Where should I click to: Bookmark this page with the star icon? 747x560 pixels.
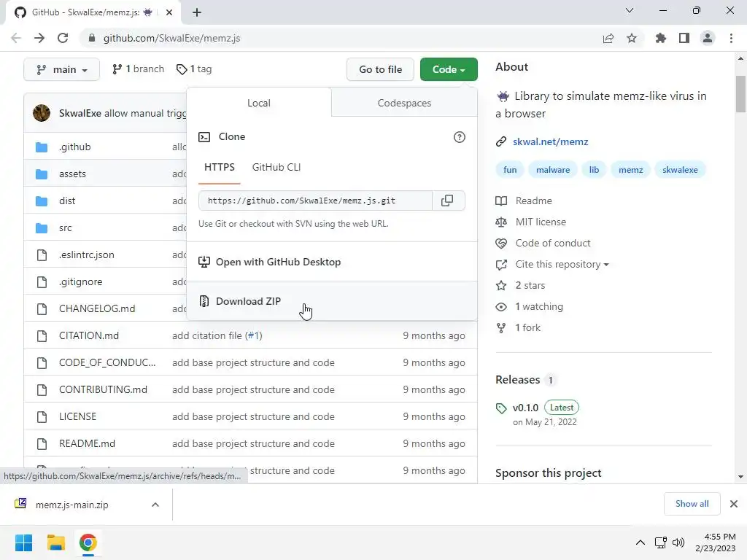click(632, 38)
